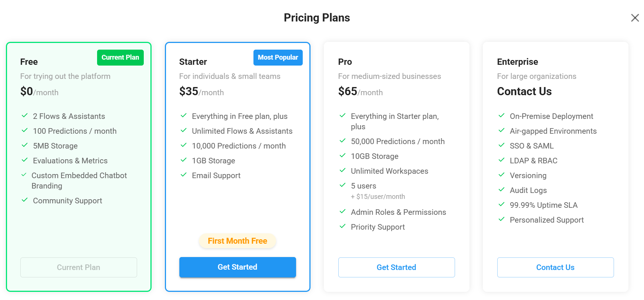Click checkmark beside 2 Flows & Assistants
Screen dimensions: 644x300
tap(25, 116)
